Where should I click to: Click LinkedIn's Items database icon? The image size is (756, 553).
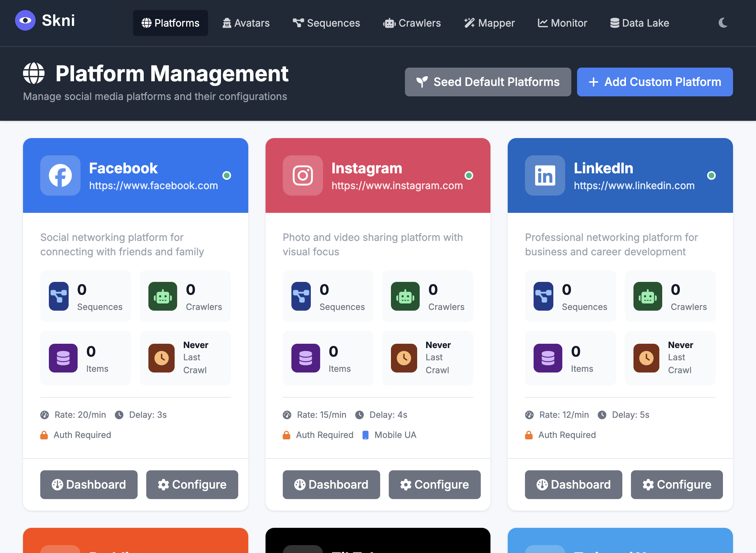(548, 358)
